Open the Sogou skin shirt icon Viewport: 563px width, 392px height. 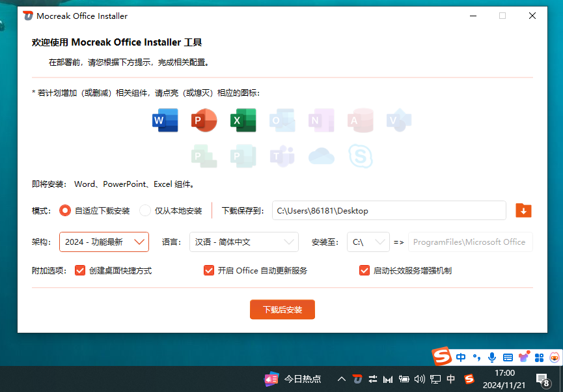(x=524, y=356)
